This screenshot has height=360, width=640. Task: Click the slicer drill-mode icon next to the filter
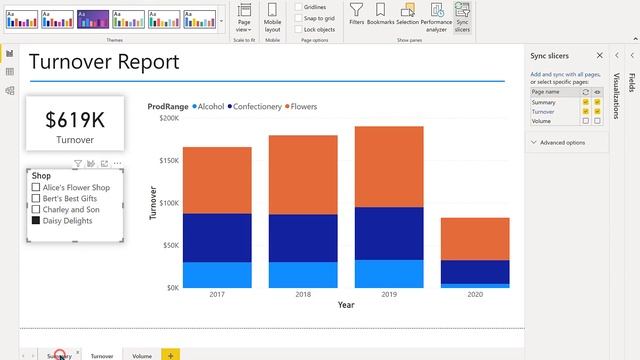[91, 164]
